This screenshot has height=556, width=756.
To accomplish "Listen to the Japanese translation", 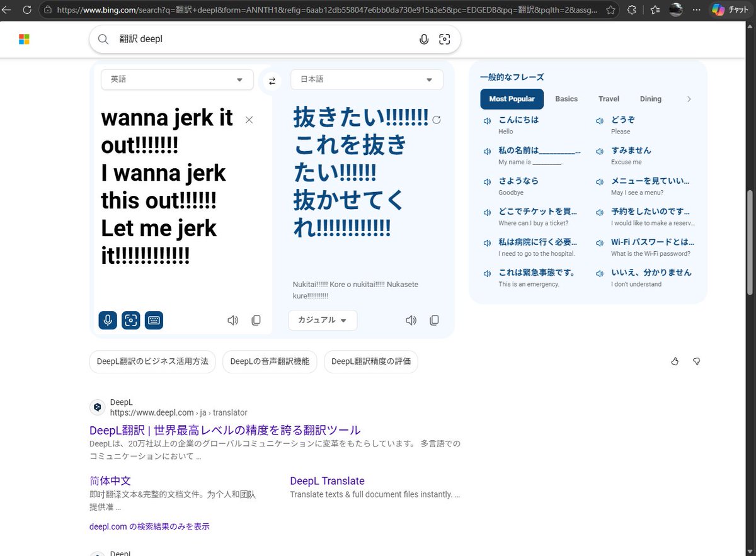I will (x=411, y=320).
